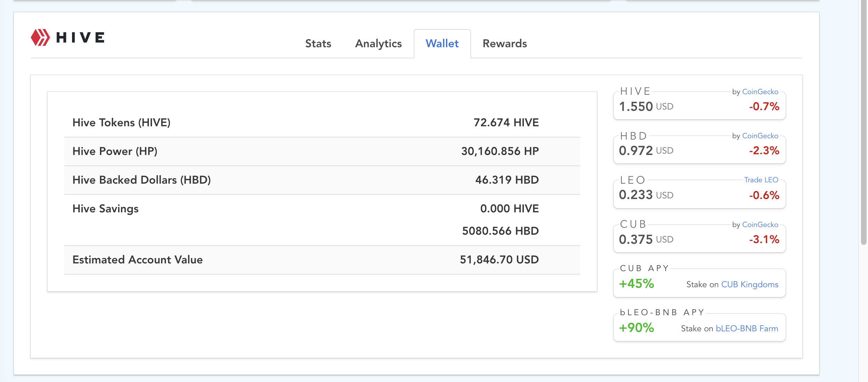
Task: Click the 72.674 HIVE balance
Action: (x=506, y=122)
